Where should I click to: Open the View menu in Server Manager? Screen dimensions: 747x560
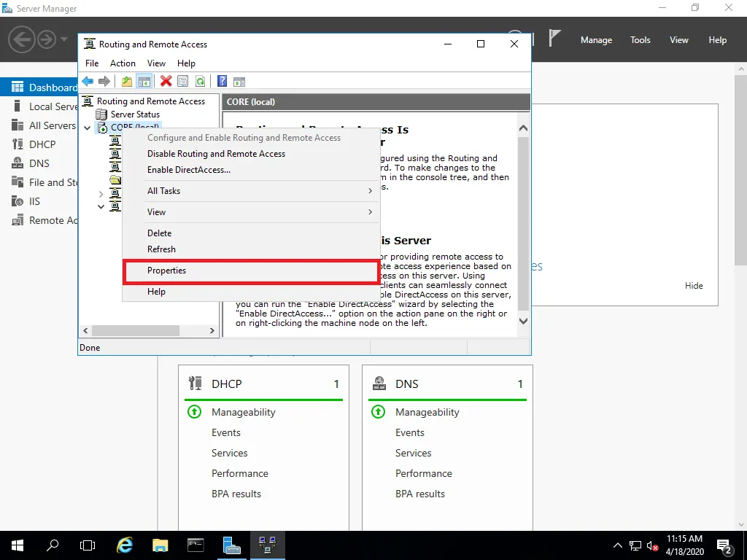point(679,40)
